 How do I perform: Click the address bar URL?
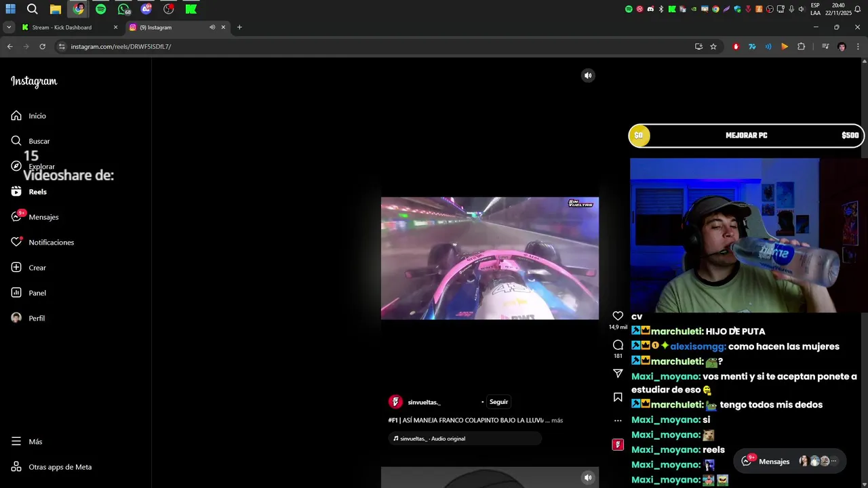(x=121, y=47)
